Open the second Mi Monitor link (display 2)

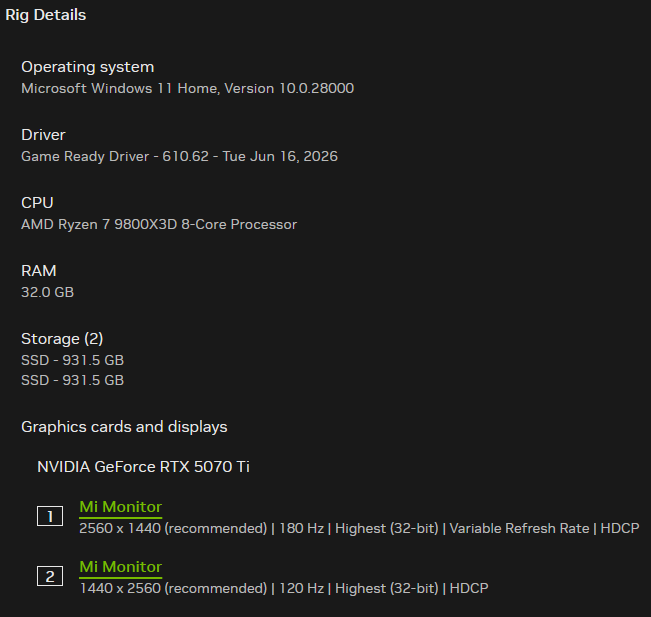click(120, 567)
